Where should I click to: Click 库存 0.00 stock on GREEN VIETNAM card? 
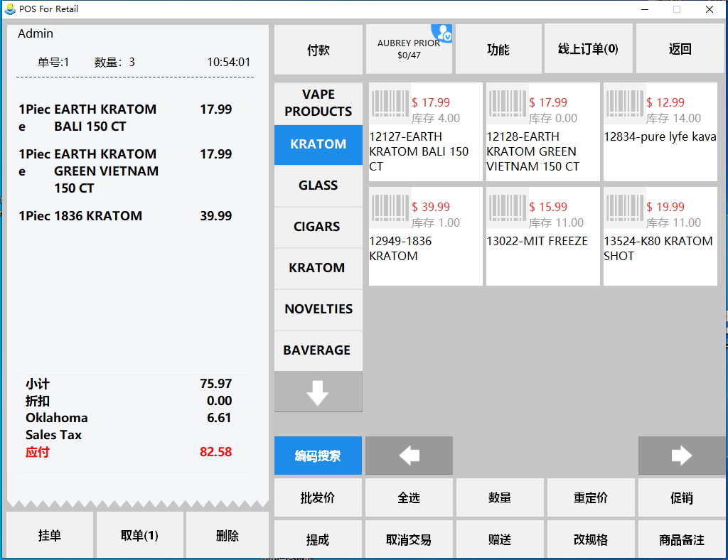point(553,118)
